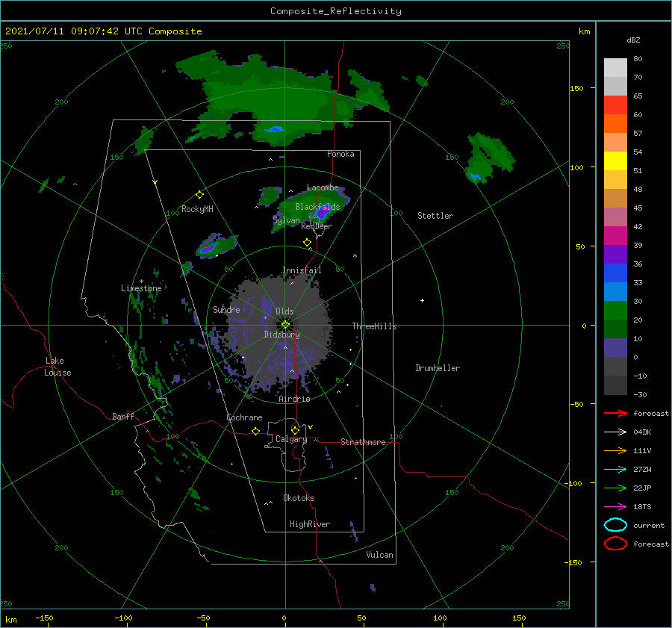The width and height of the screenshot is (672, 628).
Task: Click the Composite_Reflectivity title
Action: pos(336,11)
